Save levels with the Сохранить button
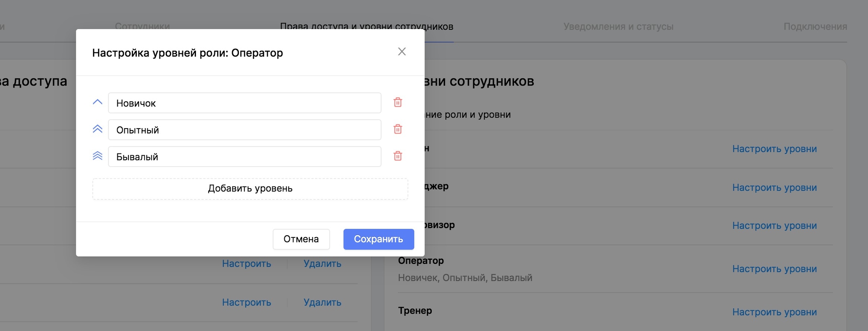Viewport: 868px width, 331px height. click(x=378, y=239)
